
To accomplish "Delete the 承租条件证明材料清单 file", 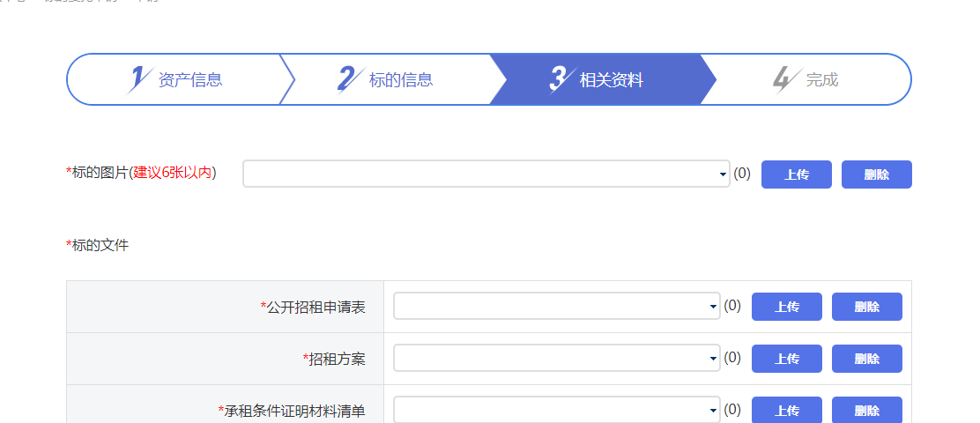I will click(x=866, y=410).
